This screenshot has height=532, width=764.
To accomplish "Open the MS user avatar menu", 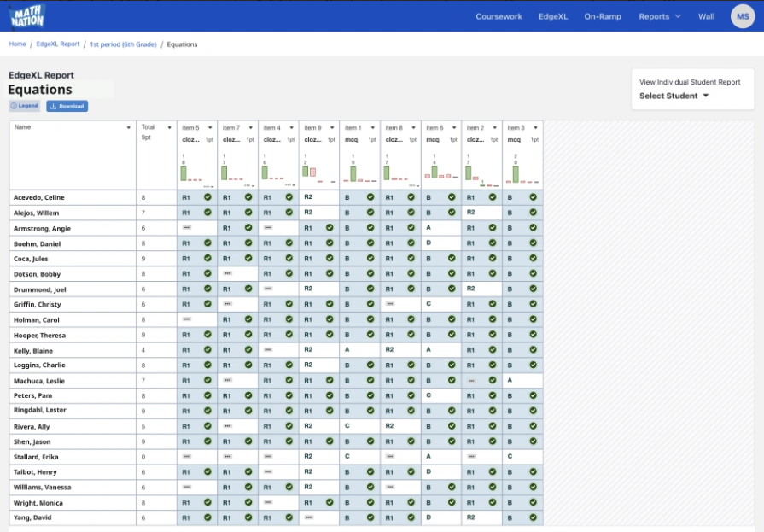I will click(743, 16).
